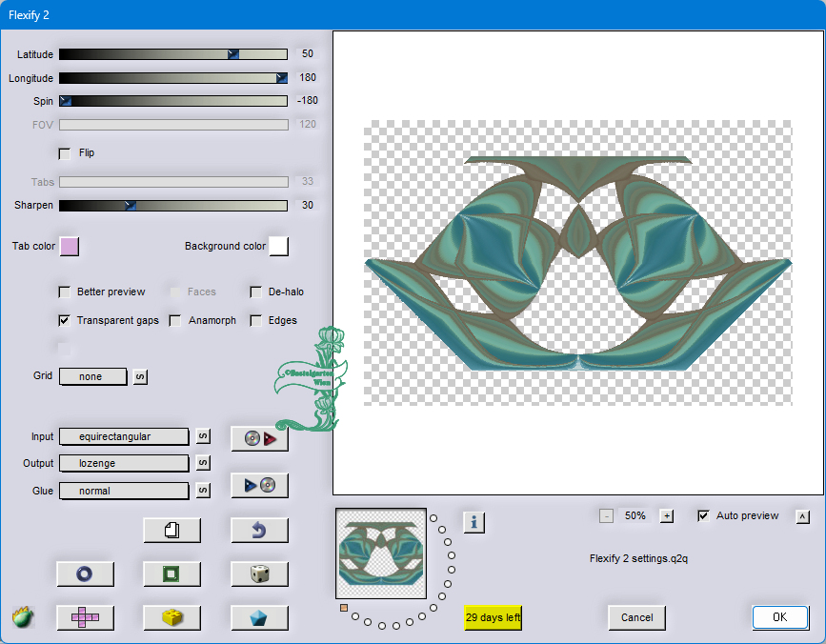
Task: Open the Output lozenge dropdown
Action: 124,463
